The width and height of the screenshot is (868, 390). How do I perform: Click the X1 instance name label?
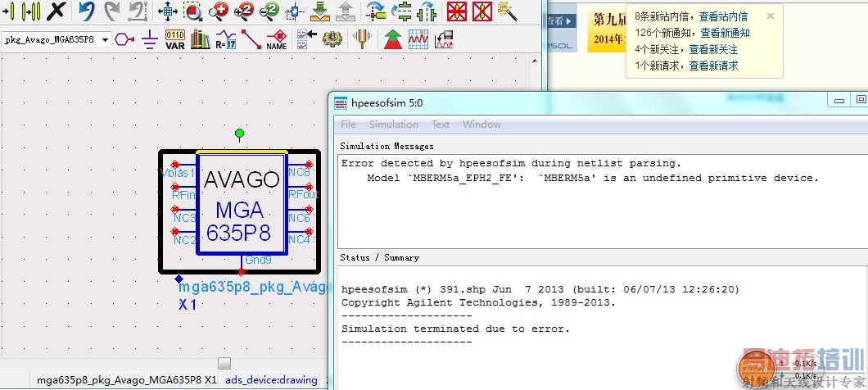click(x=187, y=305)
